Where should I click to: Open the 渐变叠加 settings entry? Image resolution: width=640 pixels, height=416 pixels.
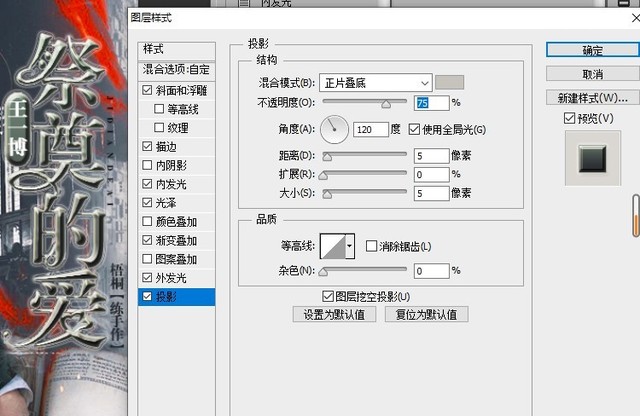pos(176,240)
